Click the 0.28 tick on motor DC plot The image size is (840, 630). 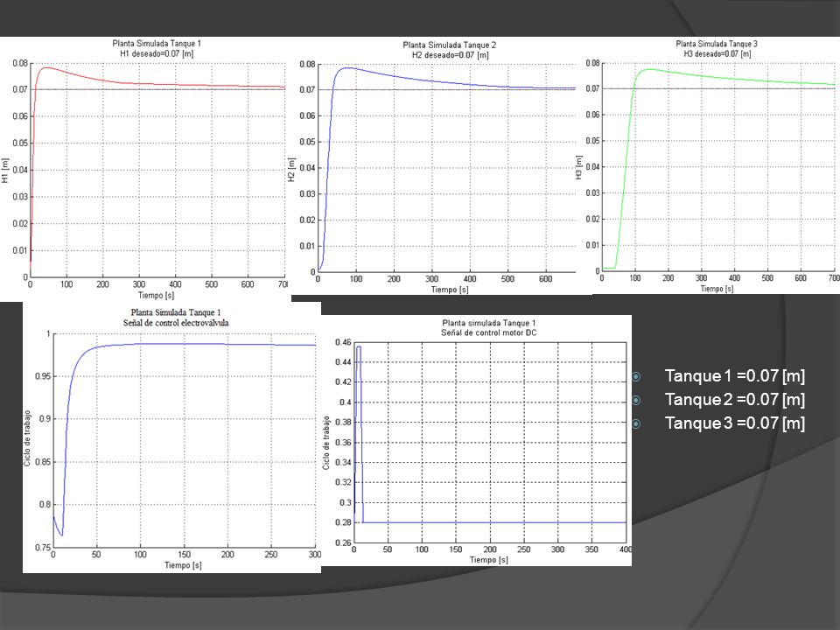pos(343,522)
